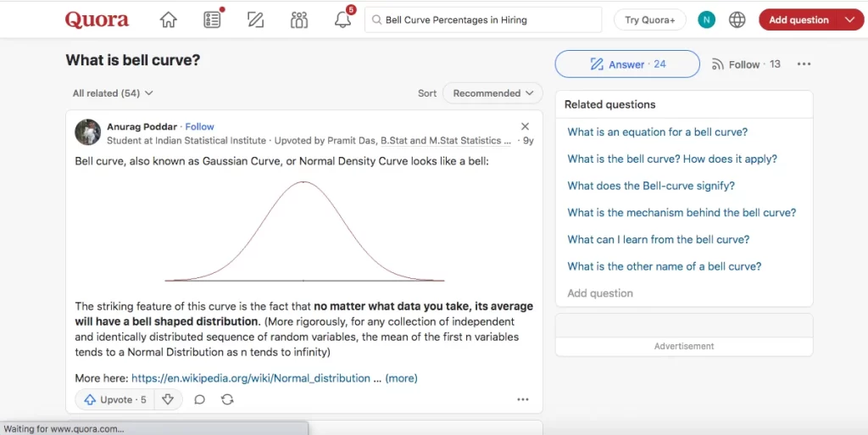Viewport: 868px width, 435px height.
Task: Click the Try Quora+ button
Action: click(650, 20)
